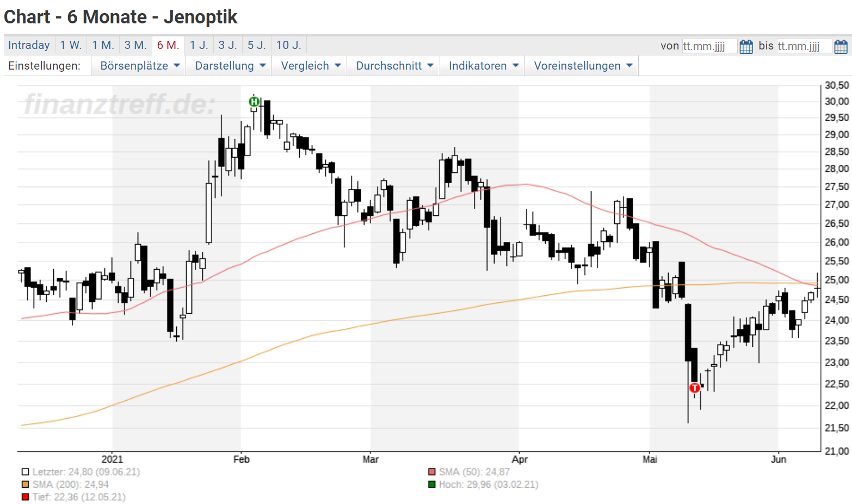Screen dimensions: 852x504
Task: Open the Durchschnitt dropdown menu
Action: pyautogui.click(x=394, y=66)
